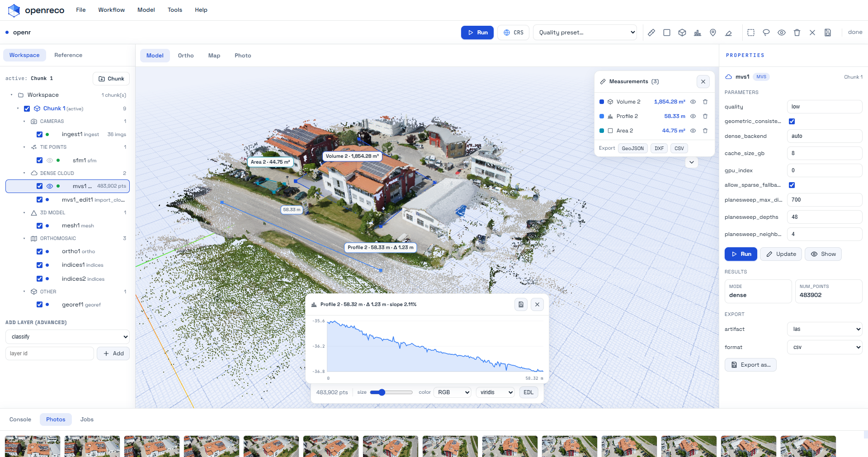Open the Quality preset dropdown

click(x=585, y=33)
